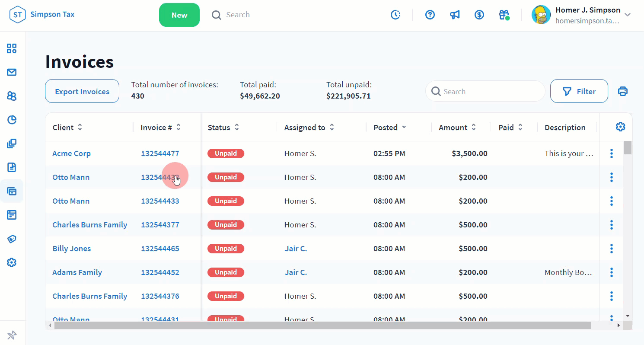Open the announcements megaphone icon
644x345 pixels.
[x=454, y=15]
